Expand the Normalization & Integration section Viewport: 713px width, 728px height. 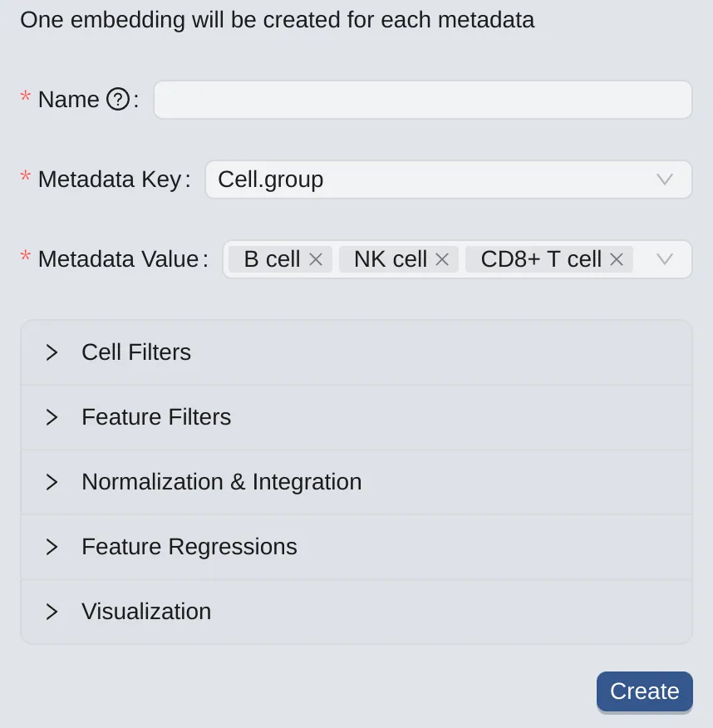221,482
